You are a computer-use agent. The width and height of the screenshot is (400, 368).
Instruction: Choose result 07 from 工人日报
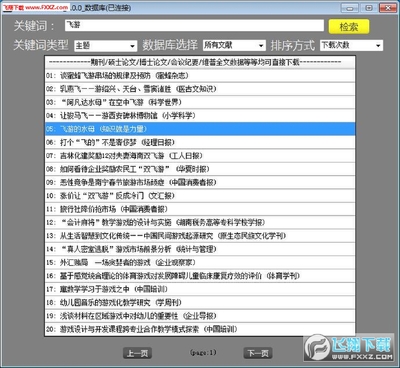[200, 156]
